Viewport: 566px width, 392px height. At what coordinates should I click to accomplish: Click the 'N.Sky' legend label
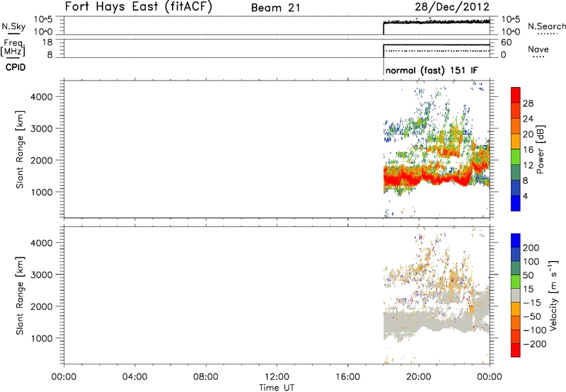[x=13, y=26]
